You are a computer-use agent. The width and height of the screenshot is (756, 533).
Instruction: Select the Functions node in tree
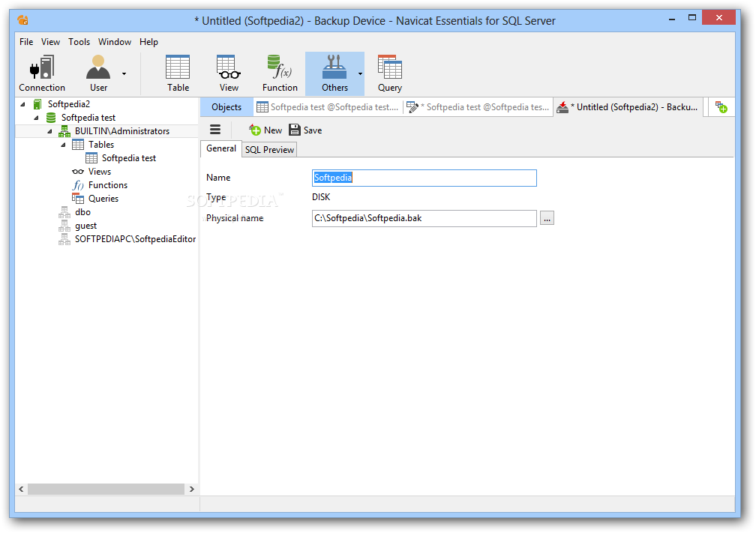(x=107, y=185)
